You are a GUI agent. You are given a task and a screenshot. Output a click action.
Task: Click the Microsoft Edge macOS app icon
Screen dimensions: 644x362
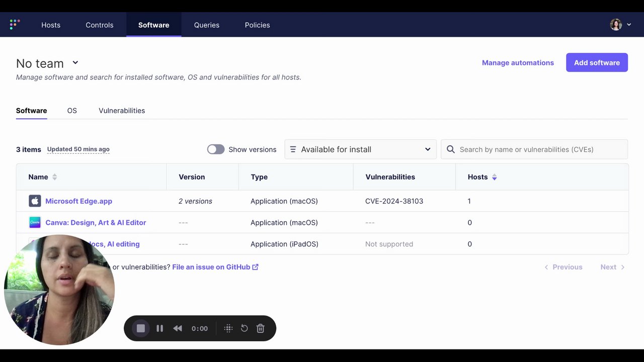35,201
